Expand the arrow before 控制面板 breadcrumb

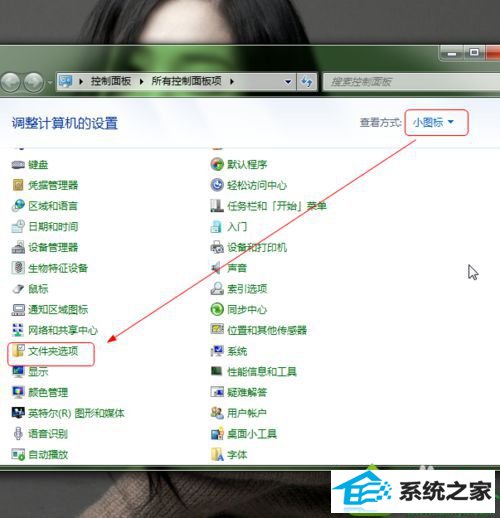[x=81, y=81]
